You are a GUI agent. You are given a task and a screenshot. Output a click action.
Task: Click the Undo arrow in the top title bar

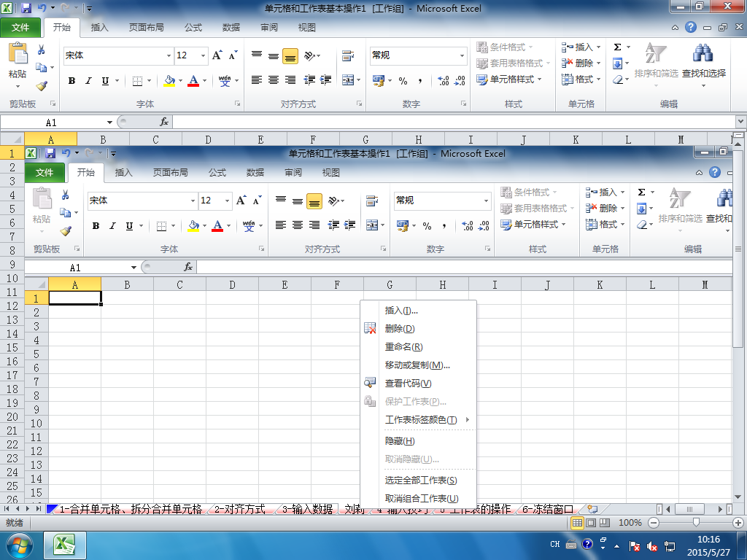point(42,8)
